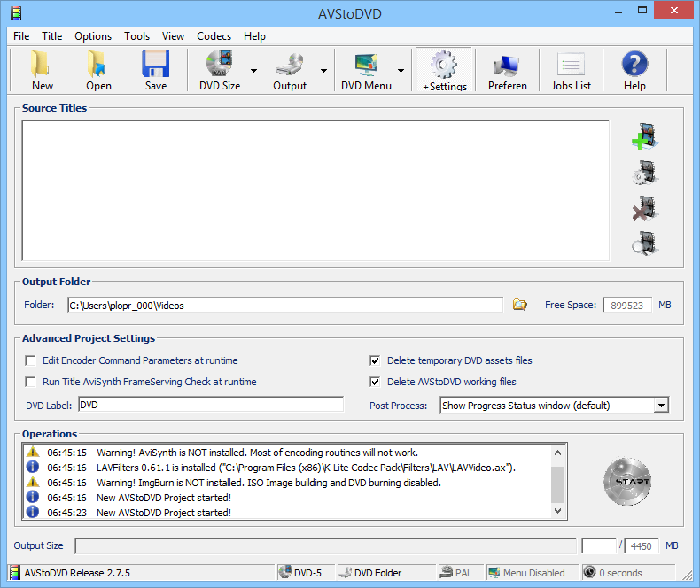Viewport: 700px width, 588px height.
Task: Click DVD-5 status bar indicator
Action: [306, 572]
